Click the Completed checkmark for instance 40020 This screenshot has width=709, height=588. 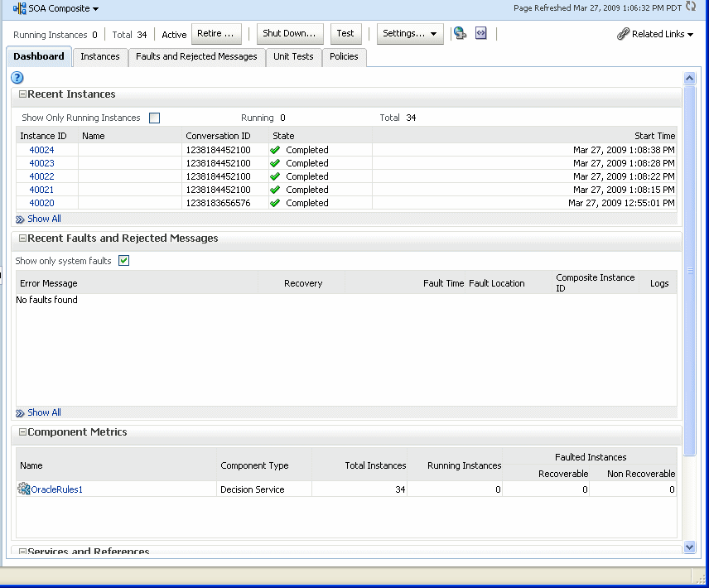coord(275,202)
